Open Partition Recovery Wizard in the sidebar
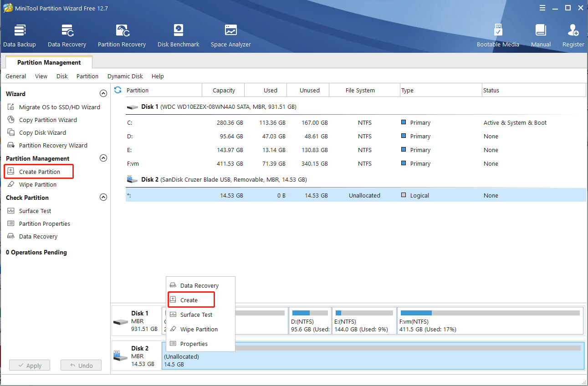The width and height of the screenshot is (588, 386). click(x=47, y=145)
